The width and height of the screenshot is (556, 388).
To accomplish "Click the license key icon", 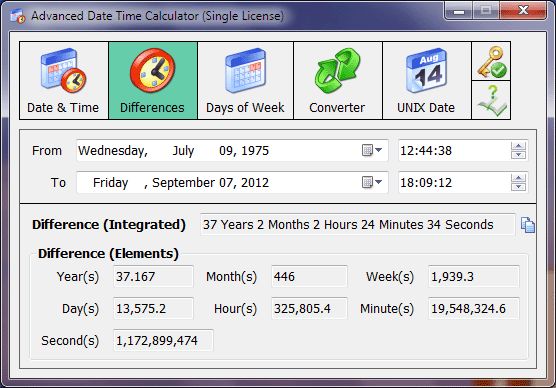I will (x=491, y=61).
